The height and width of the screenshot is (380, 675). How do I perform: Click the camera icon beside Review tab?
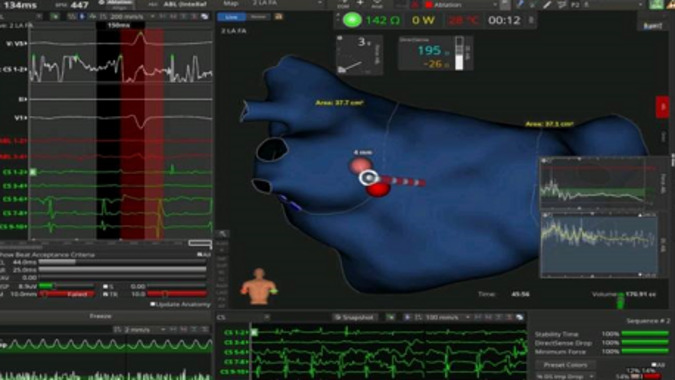[x=279, y=17]
